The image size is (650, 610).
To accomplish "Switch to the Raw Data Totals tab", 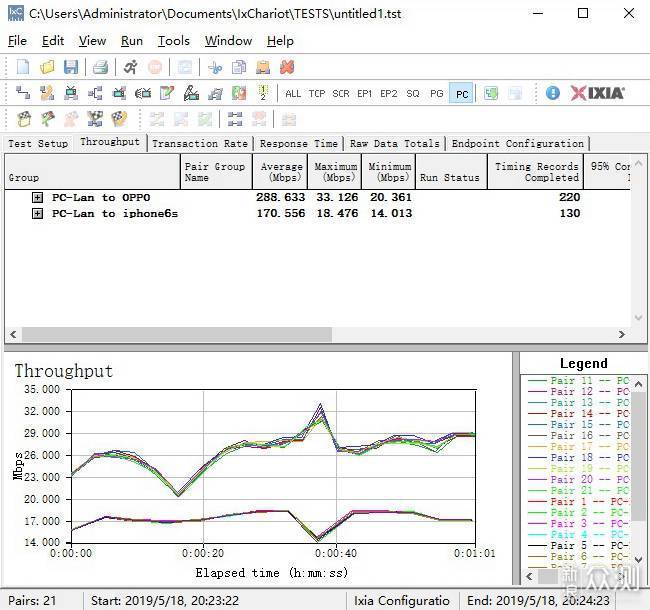I will click(x=395, y=144).
